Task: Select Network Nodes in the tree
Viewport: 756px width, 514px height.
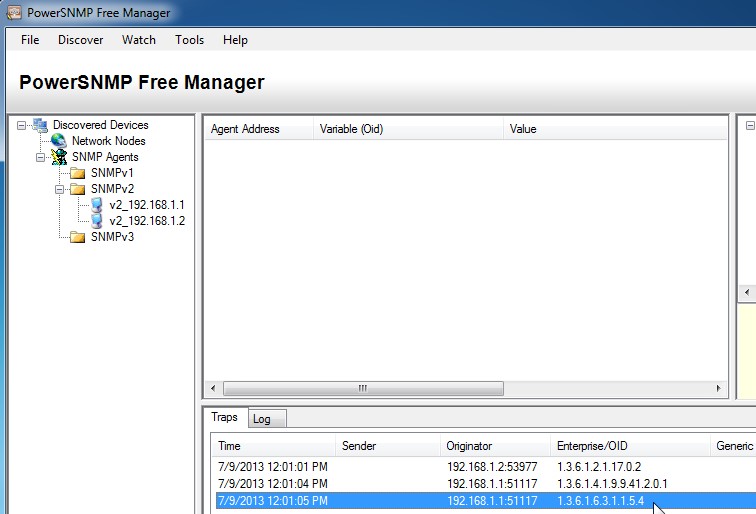Action: pos(108,141)
